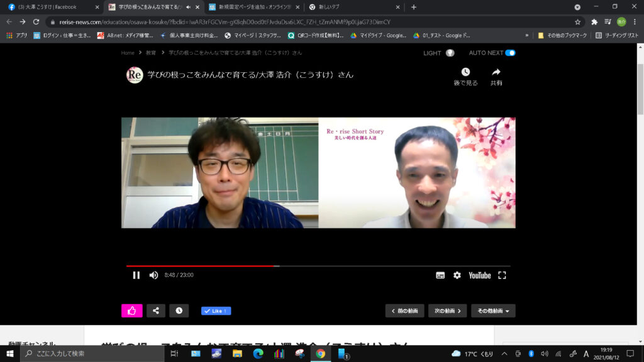The image size is (644, 362).
Task: Click the 教育 breadcrumb link
Action: pyautogui.click(x=151, y=53)
